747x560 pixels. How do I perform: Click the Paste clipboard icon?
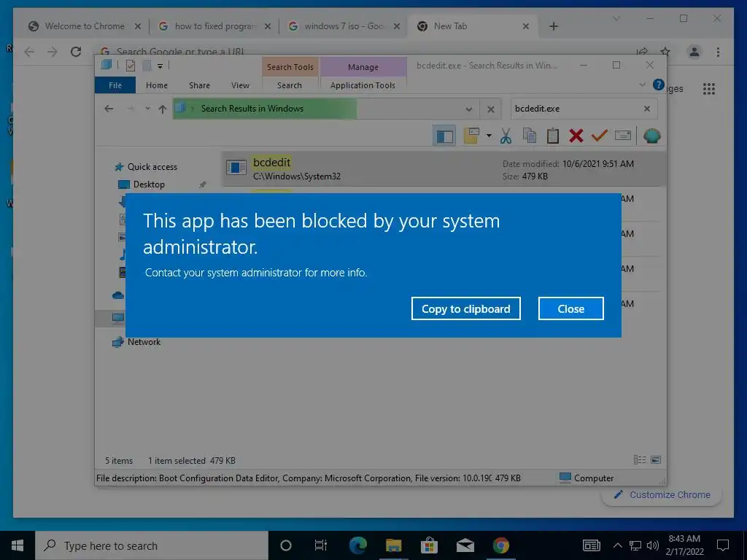click(553, 136)
